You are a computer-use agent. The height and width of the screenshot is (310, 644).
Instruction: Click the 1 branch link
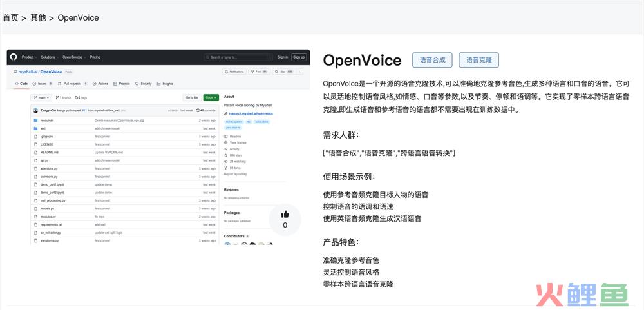pos(63,98)
